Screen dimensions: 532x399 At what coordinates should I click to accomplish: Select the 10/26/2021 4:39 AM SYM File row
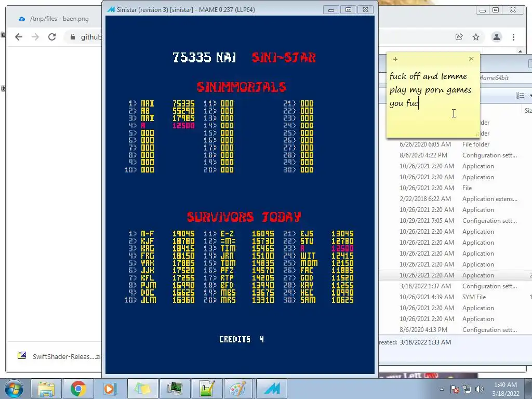pyautogui.click(x=455, y=297)
